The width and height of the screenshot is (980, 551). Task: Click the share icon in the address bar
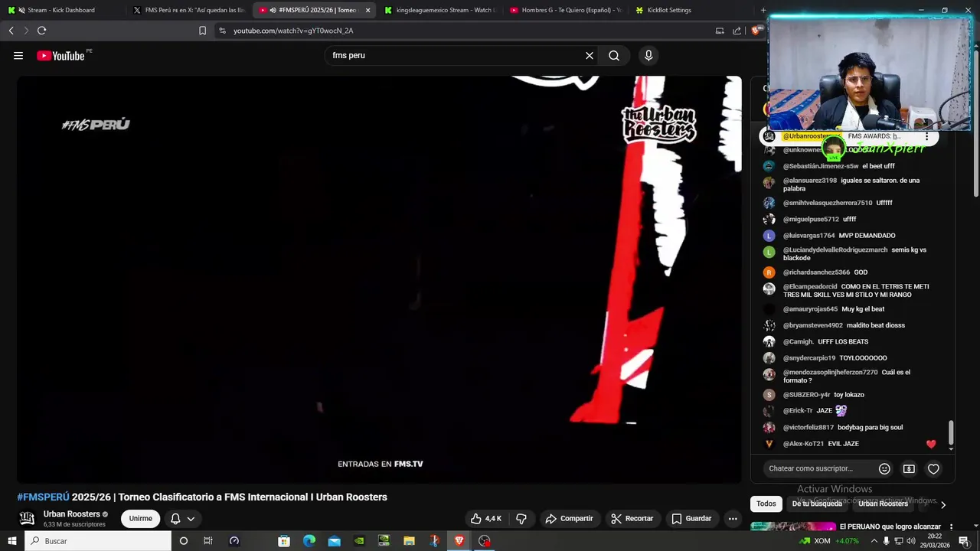(737, 31)
